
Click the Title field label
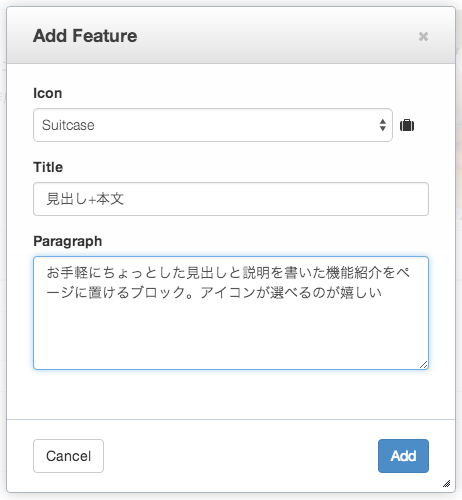[x=48, y=167]
